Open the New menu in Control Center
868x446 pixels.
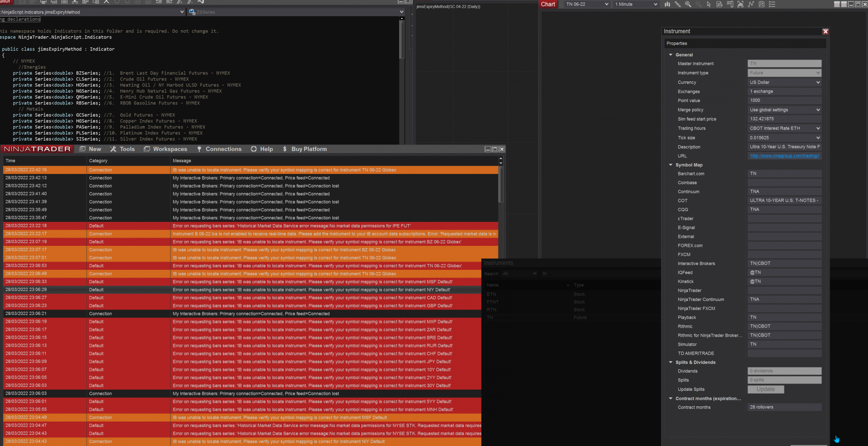click(x=90, y=149)
